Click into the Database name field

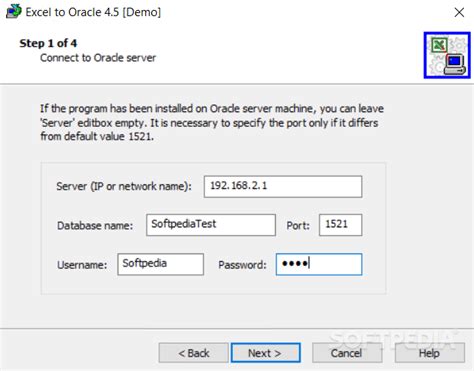pyautogui.click(x=211, y=225)
